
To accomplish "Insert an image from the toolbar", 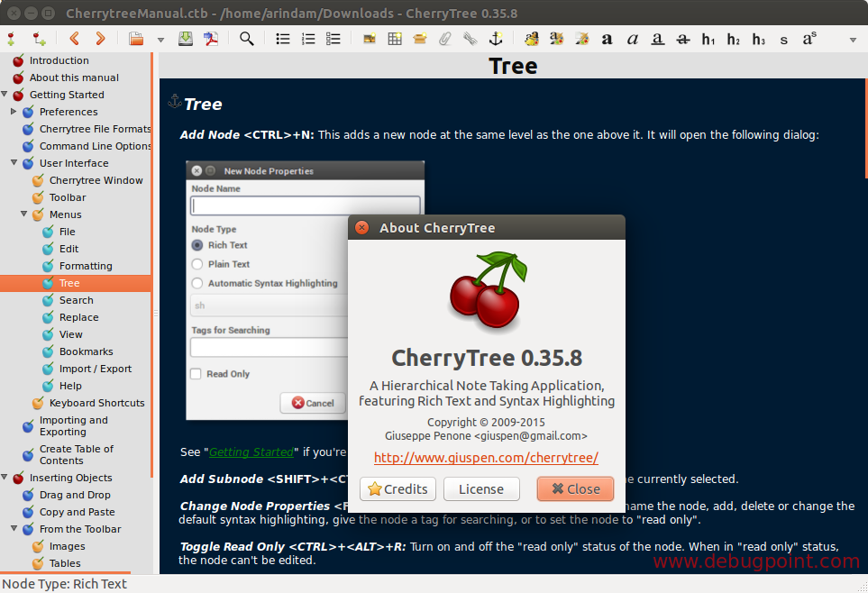I will pyautogui.click(x=370, y=39).
